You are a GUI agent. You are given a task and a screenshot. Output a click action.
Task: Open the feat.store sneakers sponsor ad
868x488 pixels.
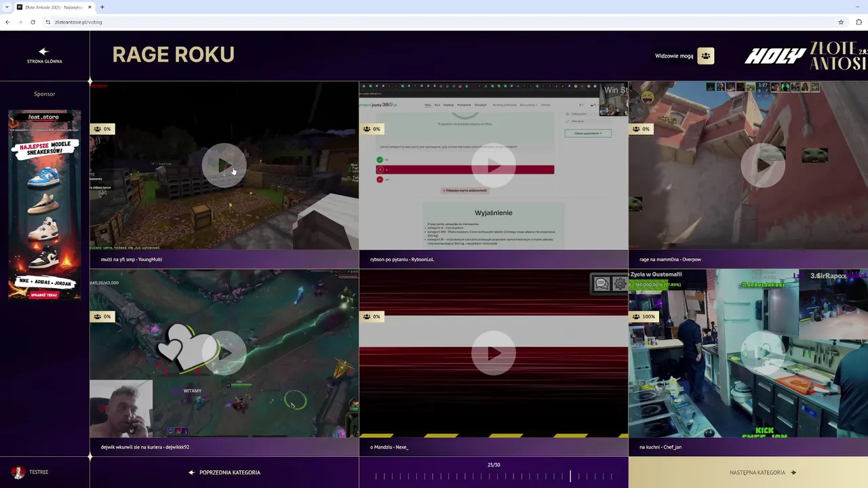click(x=45, y=205)
